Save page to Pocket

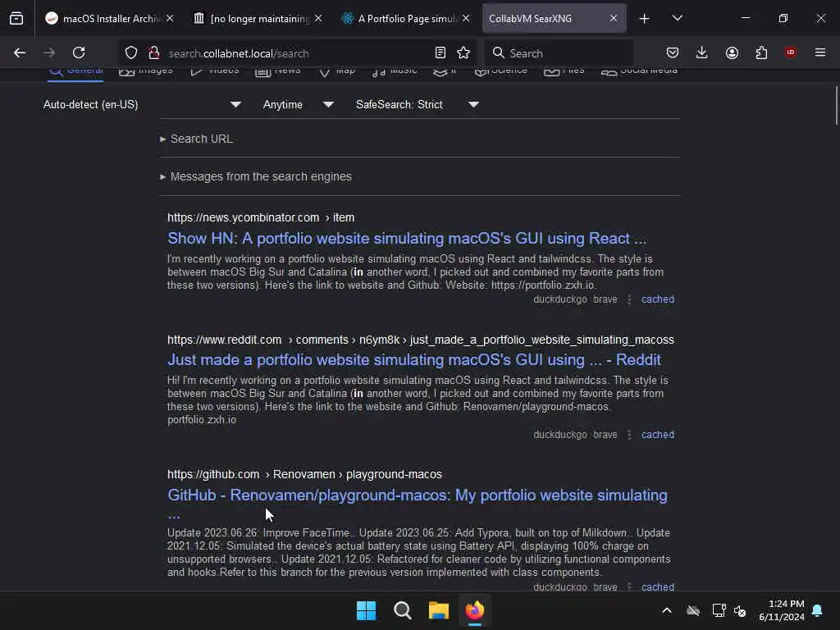(673, 52)
